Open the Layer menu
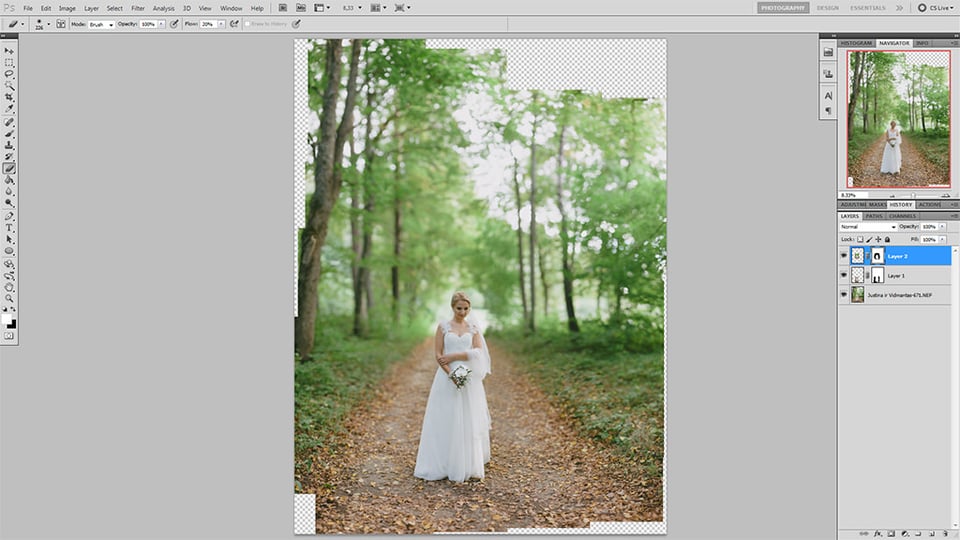This screenshot has width=960, height=540. (x=91, y=9)
